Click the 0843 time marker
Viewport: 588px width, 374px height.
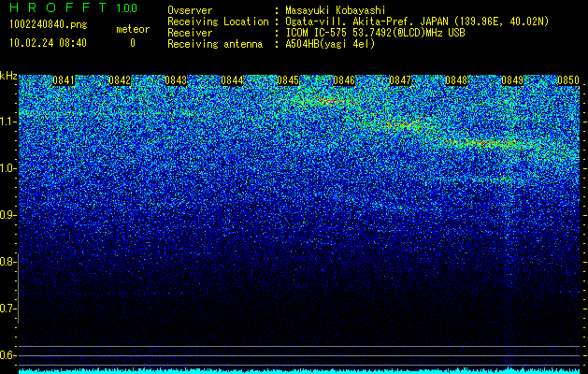[176, 80]
